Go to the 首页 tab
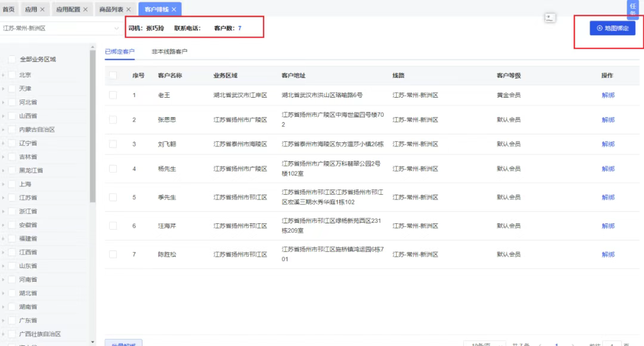Viewport: 644px width, 346px height. tap(9, 10)
